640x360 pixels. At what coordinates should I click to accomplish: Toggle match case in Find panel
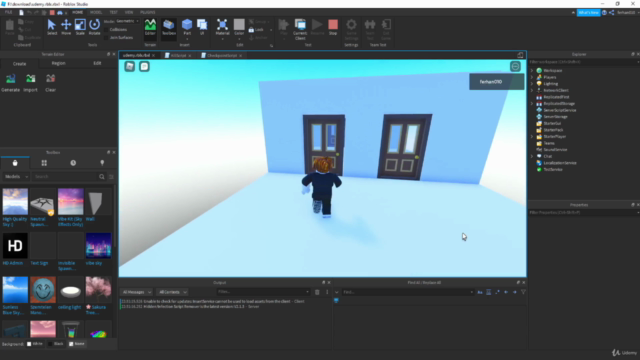tap(480, 292)
